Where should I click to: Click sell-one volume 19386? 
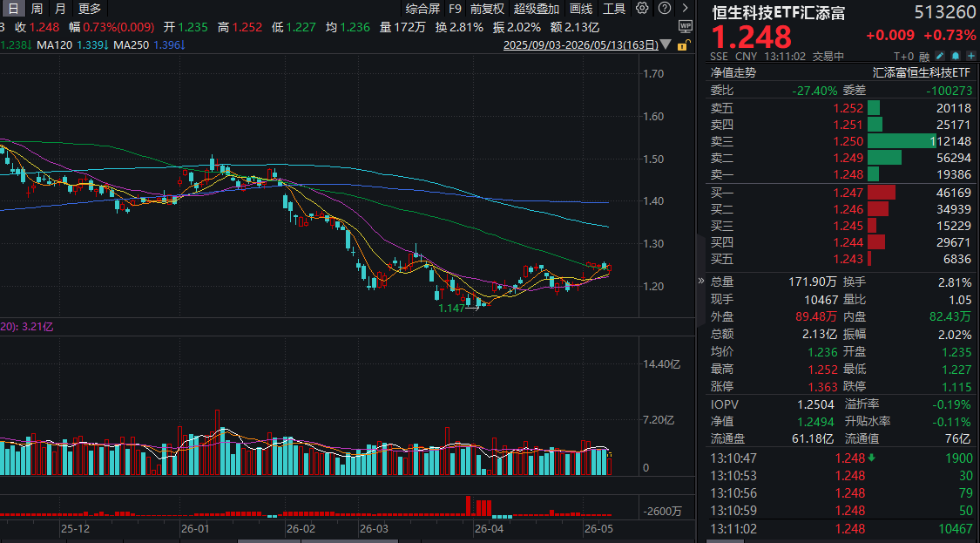[x=954, y=174]
